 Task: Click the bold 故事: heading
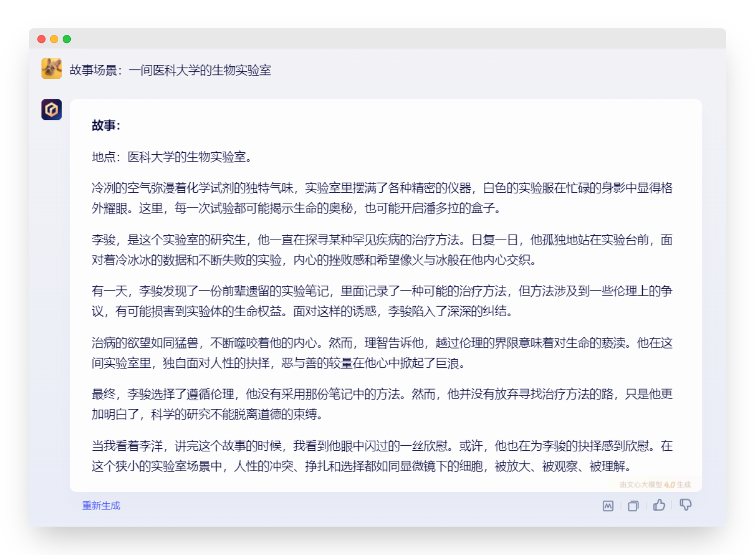[106, 125]
